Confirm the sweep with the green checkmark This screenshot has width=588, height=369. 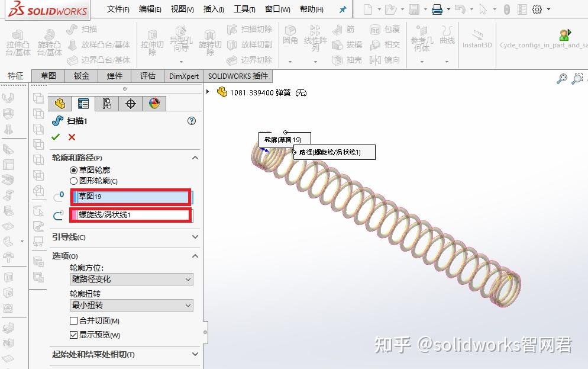coord(56,137)
